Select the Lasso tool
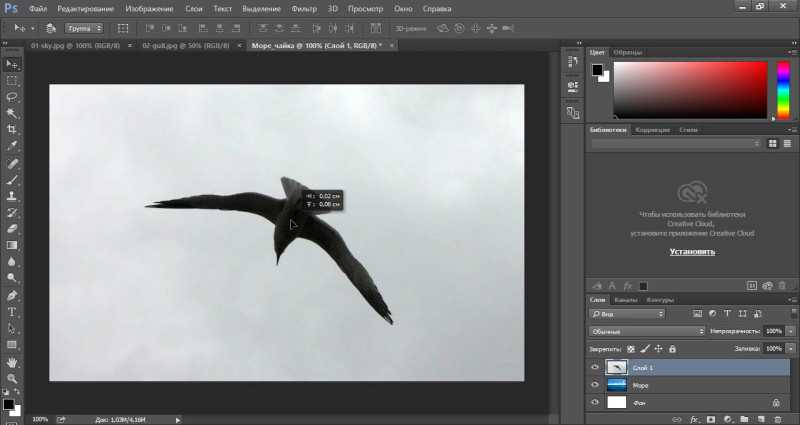This screenshot has height=425, width=800. 12,97
